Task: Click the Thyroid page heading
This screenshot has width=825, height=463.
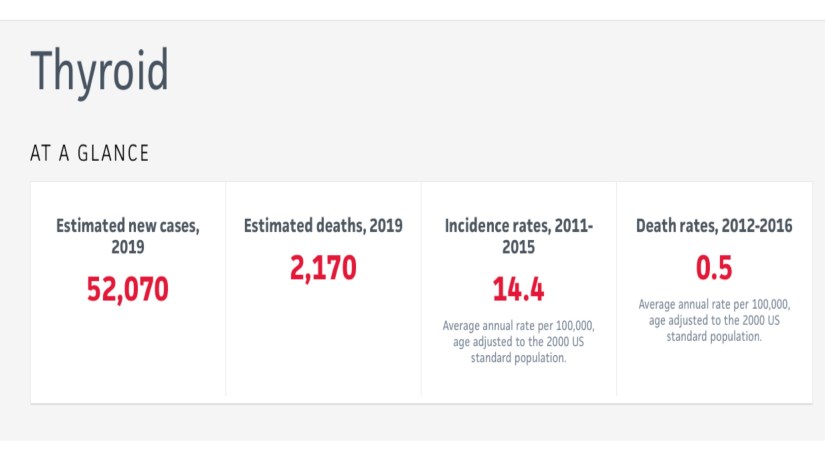Action: pos(100,72)
